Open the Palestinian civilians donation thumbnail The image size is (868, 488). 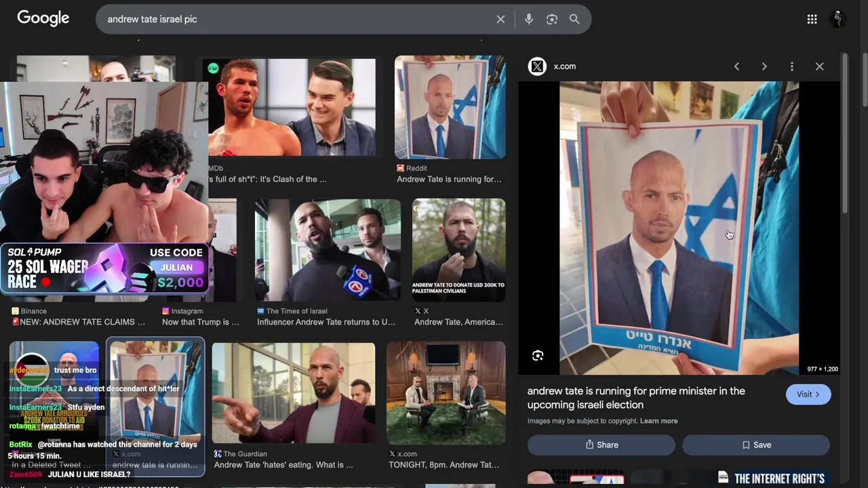pyautogui.click(x=459, y=249)
